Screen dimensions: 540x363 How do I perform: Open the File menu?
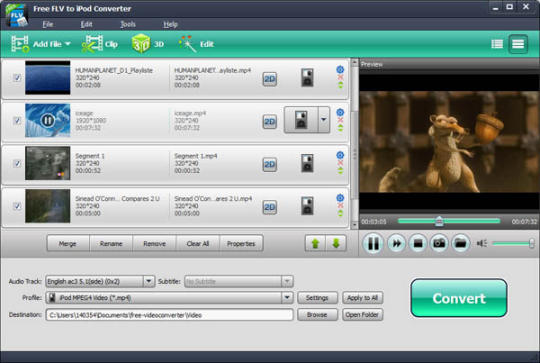(48, 24)
